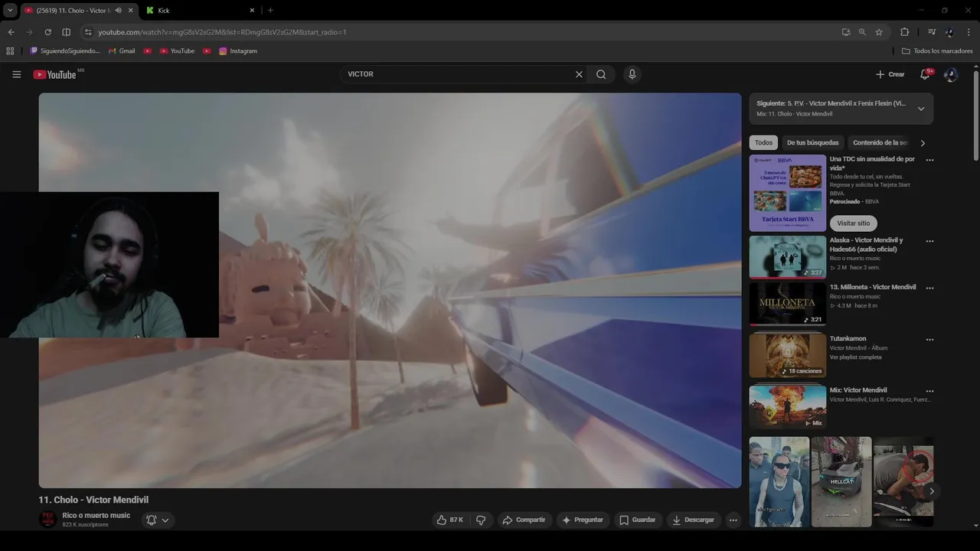Click the search magnifier button
This screenshot has height=551, width=980.
click(x=601, y=74)
